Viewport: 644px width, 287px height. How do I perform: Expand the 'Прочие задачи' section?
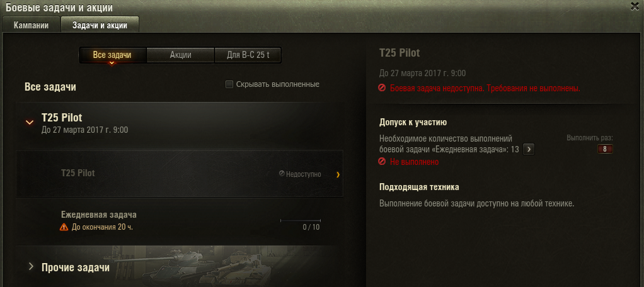31,267
